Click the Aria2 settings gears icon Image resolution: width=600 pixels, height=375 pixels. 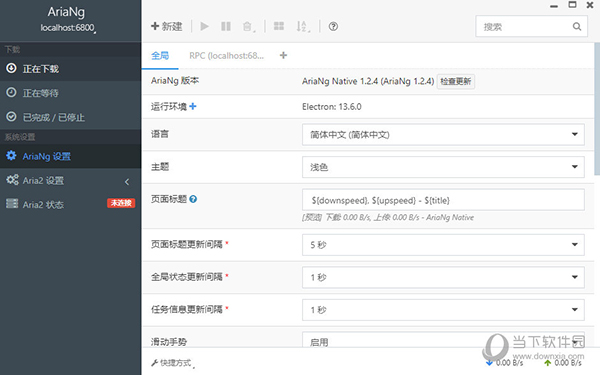[x=12, y=179]
